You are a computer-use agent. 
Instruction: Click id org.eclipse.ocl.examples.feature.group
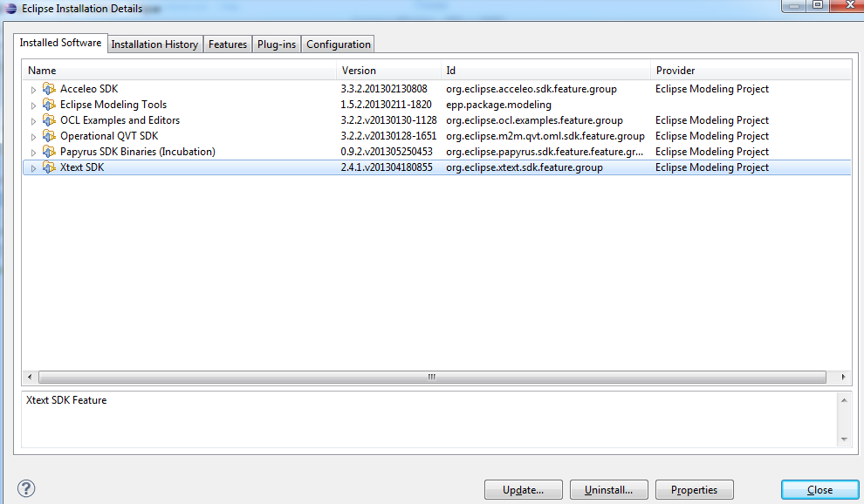click(534, 120)
